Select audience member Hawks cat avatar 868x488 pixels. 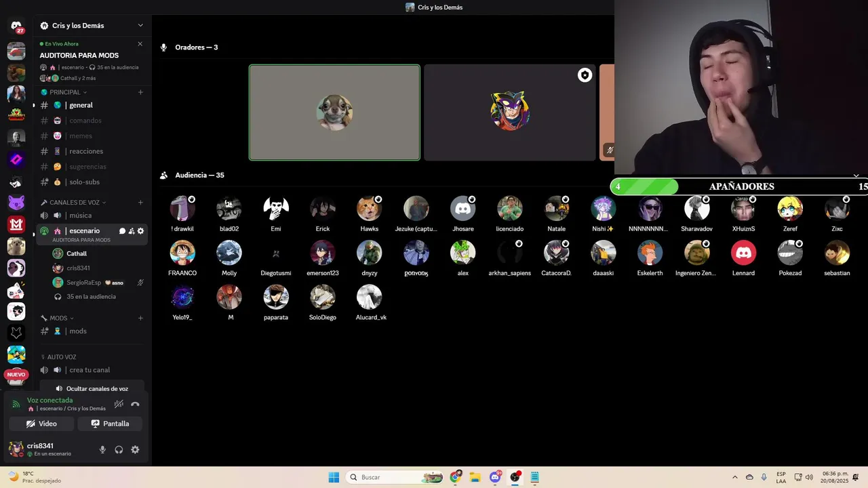[x=370, y=209]
